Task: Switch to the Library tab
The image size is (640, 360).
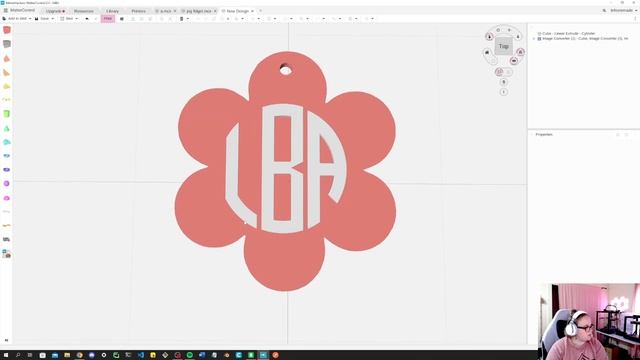Action: [112, 11]
